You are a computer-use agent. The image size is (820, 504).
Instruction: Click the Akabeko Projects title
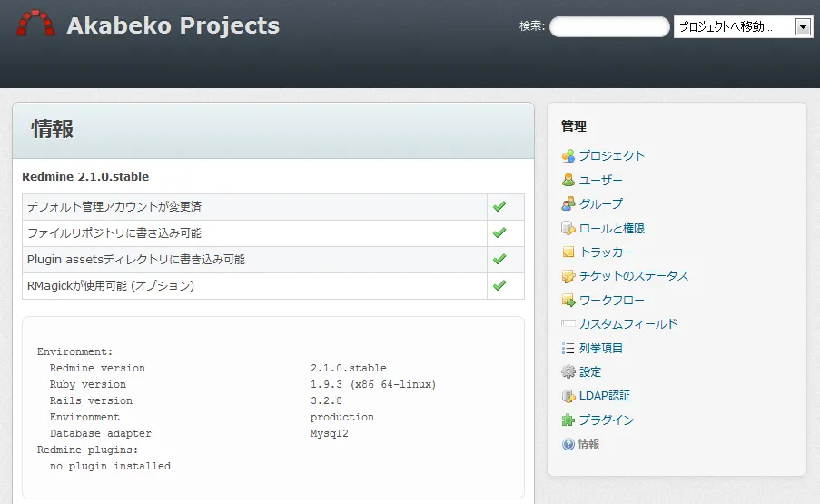(173, 25)
